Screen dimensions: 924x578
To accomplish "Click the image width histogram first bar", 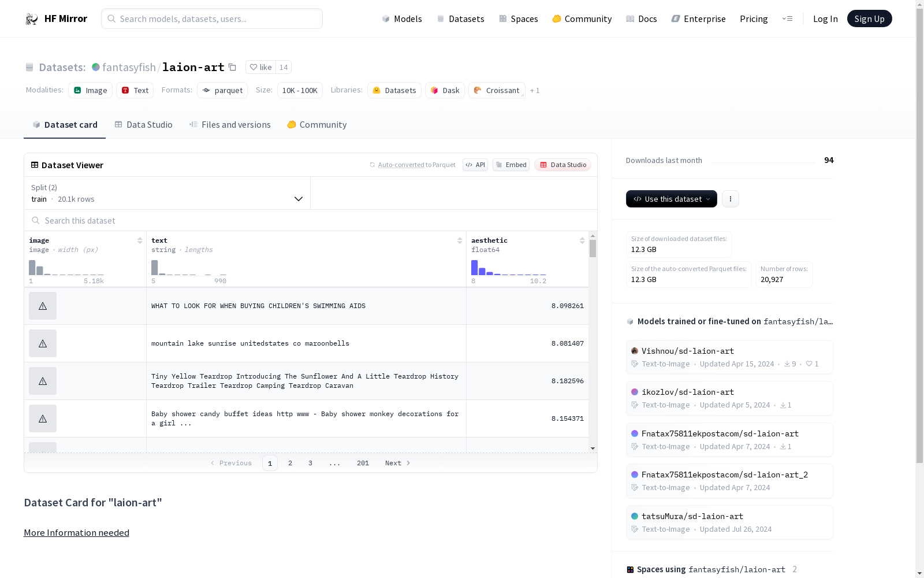I will coord(32,268).
